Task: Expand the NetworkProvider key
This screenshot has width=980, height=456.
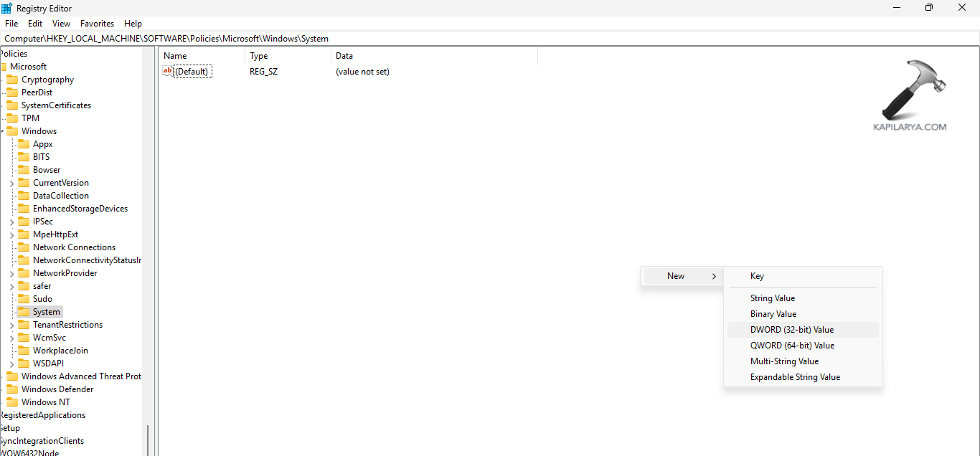Action: tap(12, 274)
